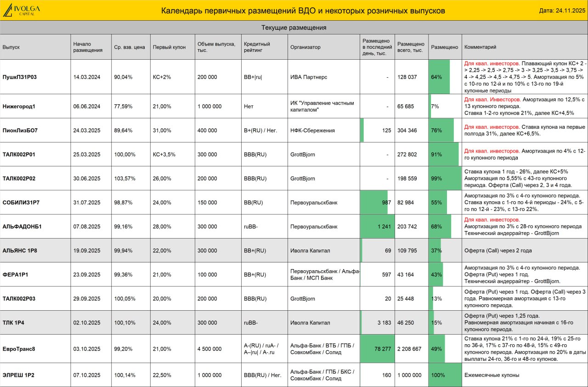
Task: Select the comment 'Оферта (Call) через 2 года'
Action: pyautogui.click(x=498, y=250)
